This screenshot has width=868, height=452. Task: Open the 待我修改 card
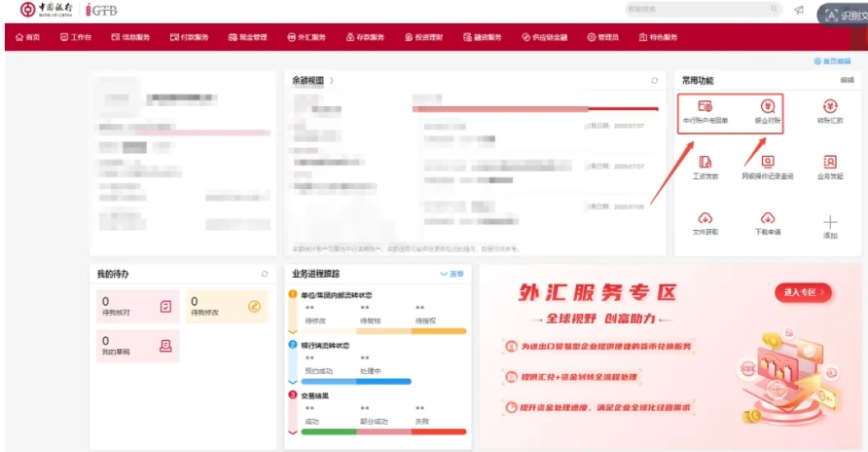pyautogui.click(x=227, y=306)
